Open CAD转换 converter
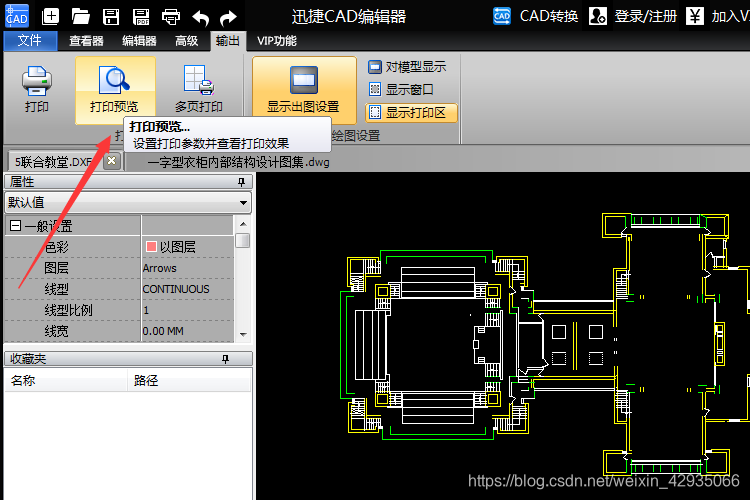750x500 pixels. (535, 16)
